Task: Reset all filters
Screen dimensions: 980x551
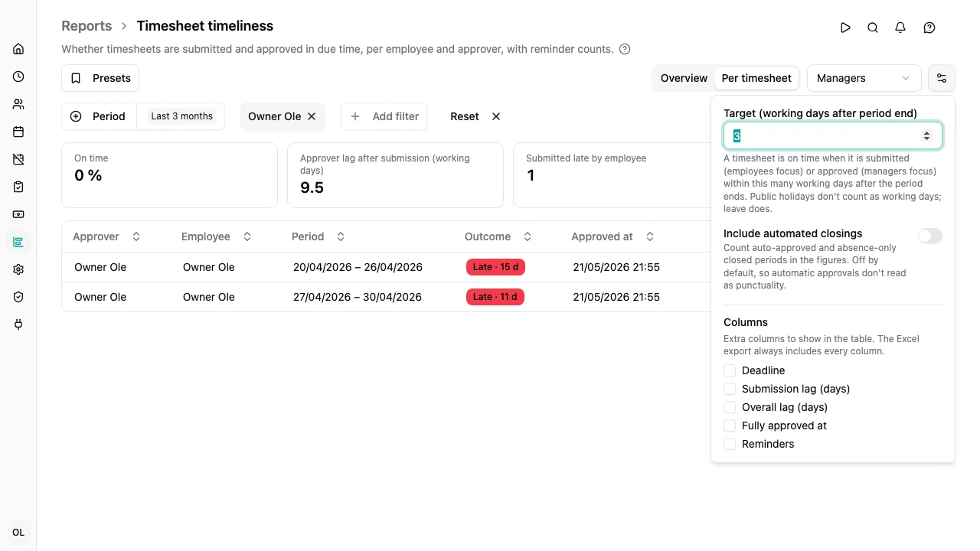Action: tap(475, 116)
